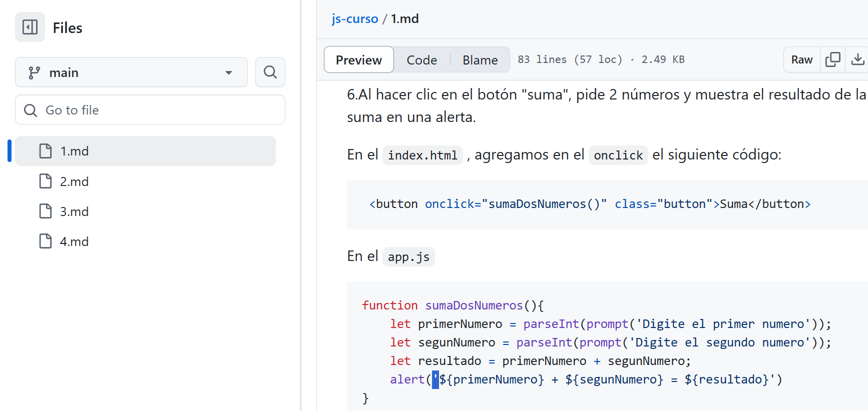Switch to Code tab
The image size is (868, 411).
421,60
